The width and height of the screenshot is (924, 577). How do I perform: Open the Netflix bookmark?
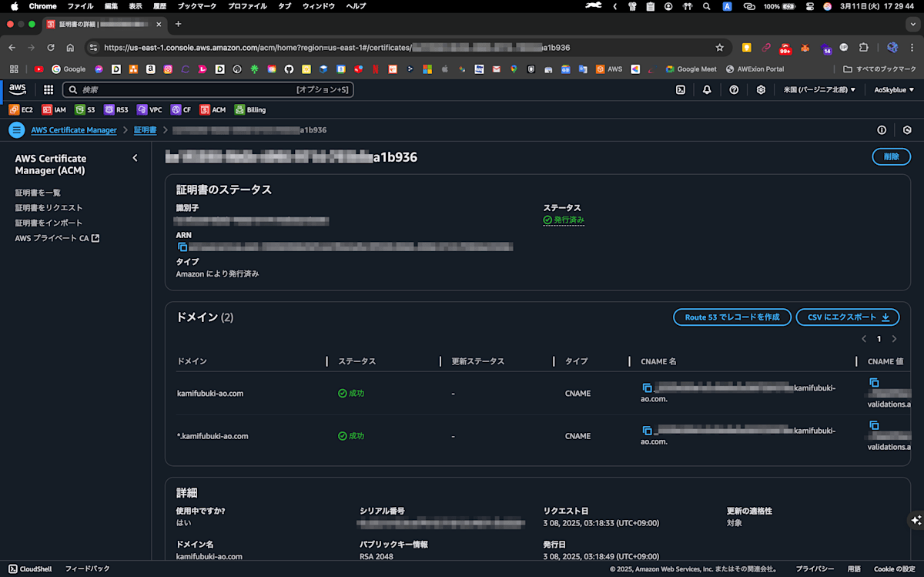tap(375, 69)
